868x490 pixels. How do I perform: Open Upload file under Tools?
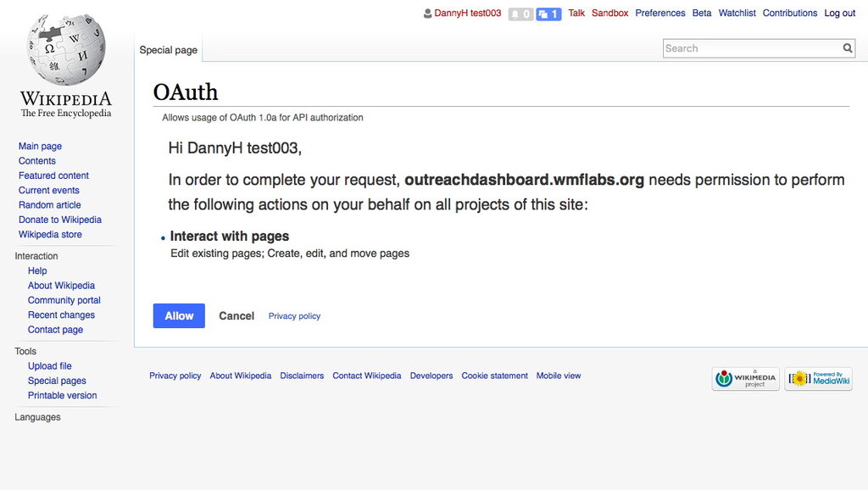click(x=50, y=366)
